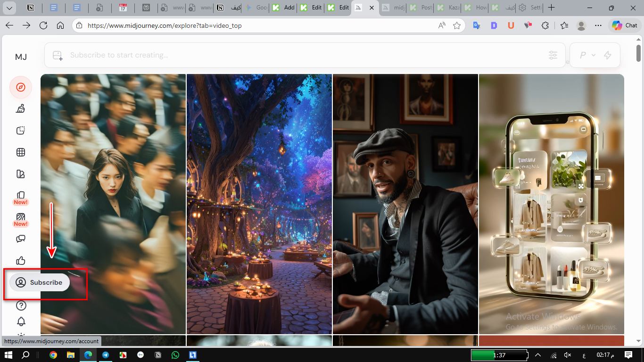The height and width of the screenshot is (362, 644).
Task: Open the Explore compass icon in sidebar
Action: [x=20, y=87]
